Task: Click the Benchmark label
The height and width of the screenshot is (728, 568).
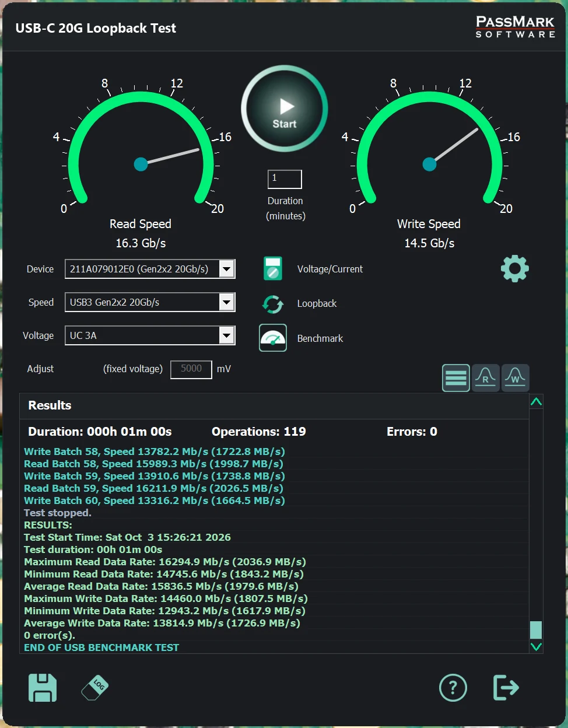Action: click(320, 338)
